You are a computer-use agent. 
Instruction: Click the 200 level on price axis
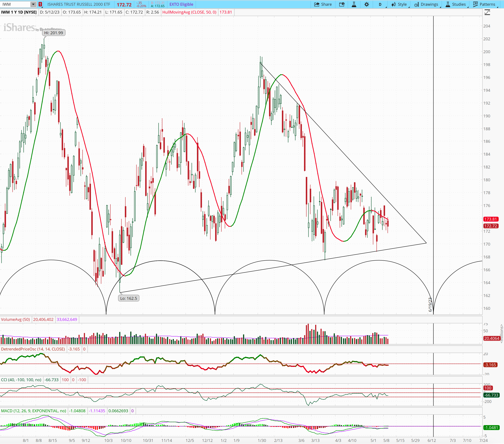487,52
